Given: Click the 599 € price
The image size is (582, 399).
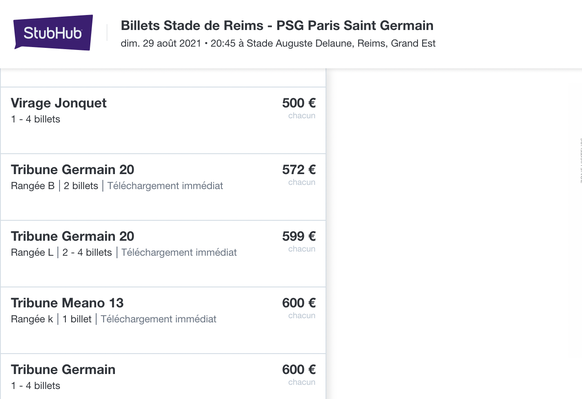Looking at the screenshot, I should [x=299, y=236].
